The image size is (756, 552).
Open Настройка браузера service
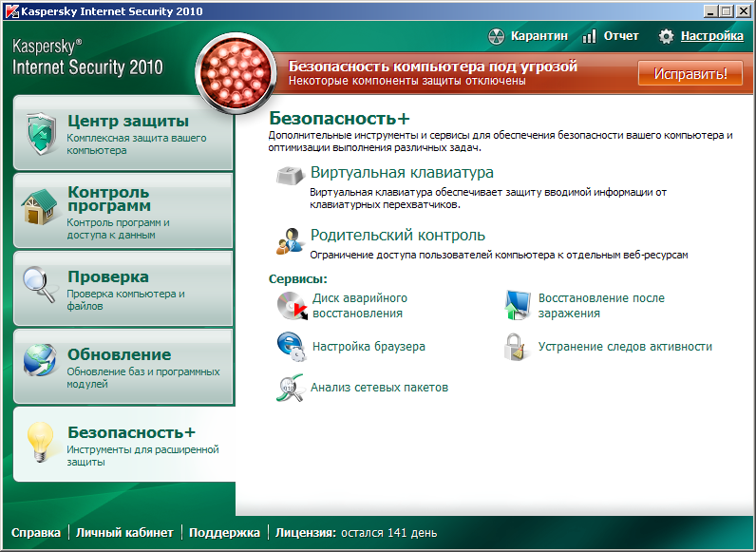[369, 347]
